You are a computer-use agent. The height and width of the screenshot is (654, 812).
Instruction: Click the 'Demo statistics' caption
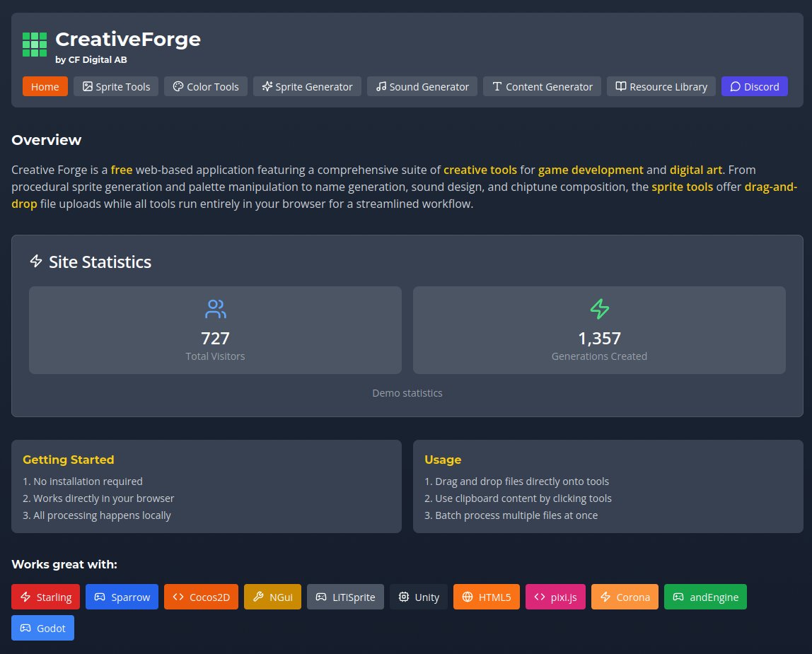pyautogui.click(x=407, y=393)
